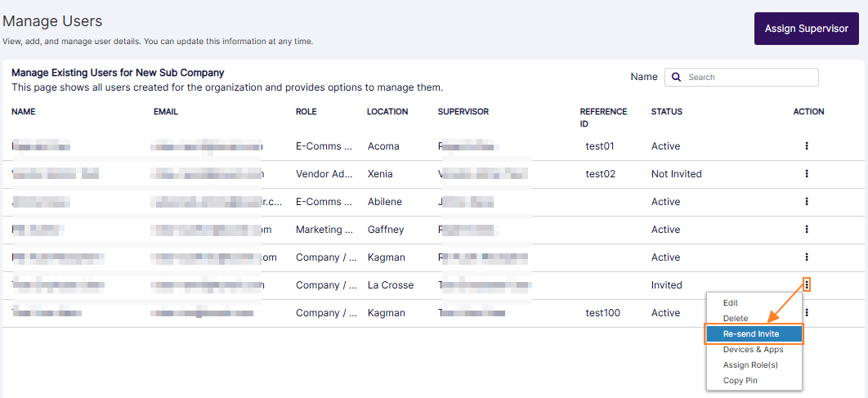Viewport: 868px width, 398px height.
Task: Click the EMAIL column header
Action: tap(166, 112)
